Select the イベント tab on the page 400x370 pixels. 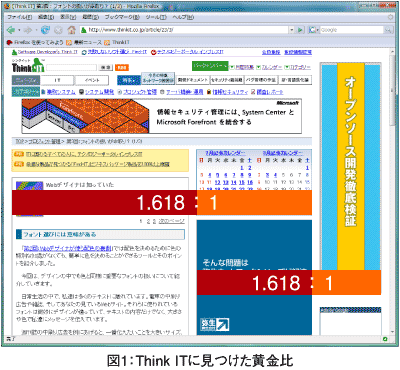pyautogui.click(x=92, y=80)
